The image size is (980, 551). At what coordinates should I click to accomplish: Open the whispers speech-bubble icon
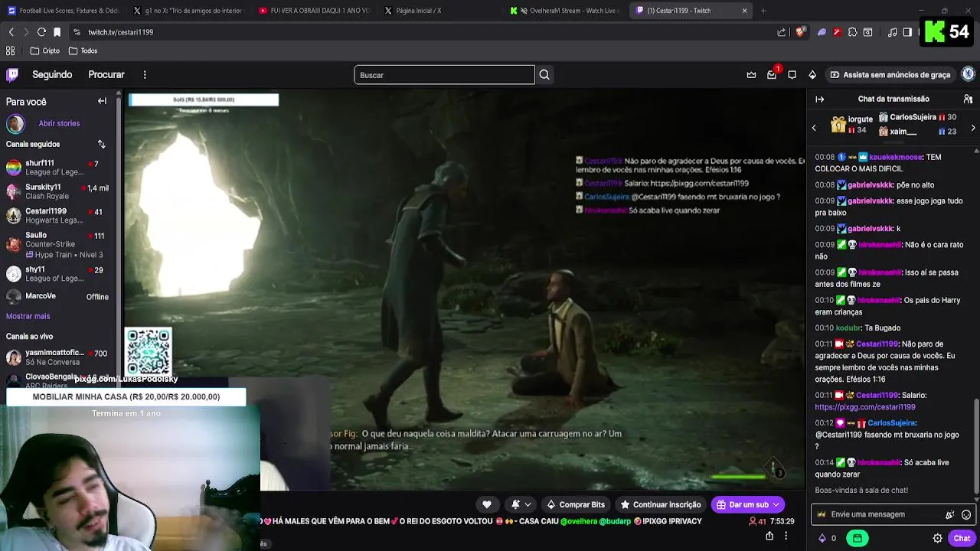(792, 75)
